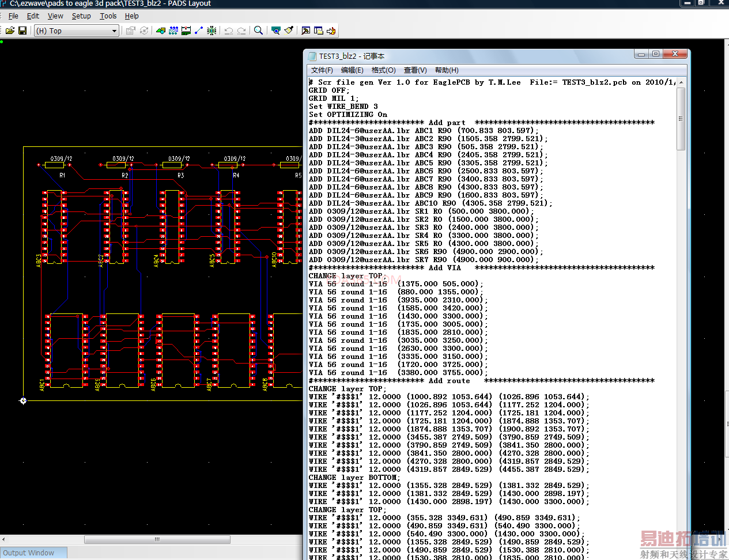Viewport: 729px width, 560px height.
Task: Switch to the Output Window tab
Action: [x=29, y=553]
